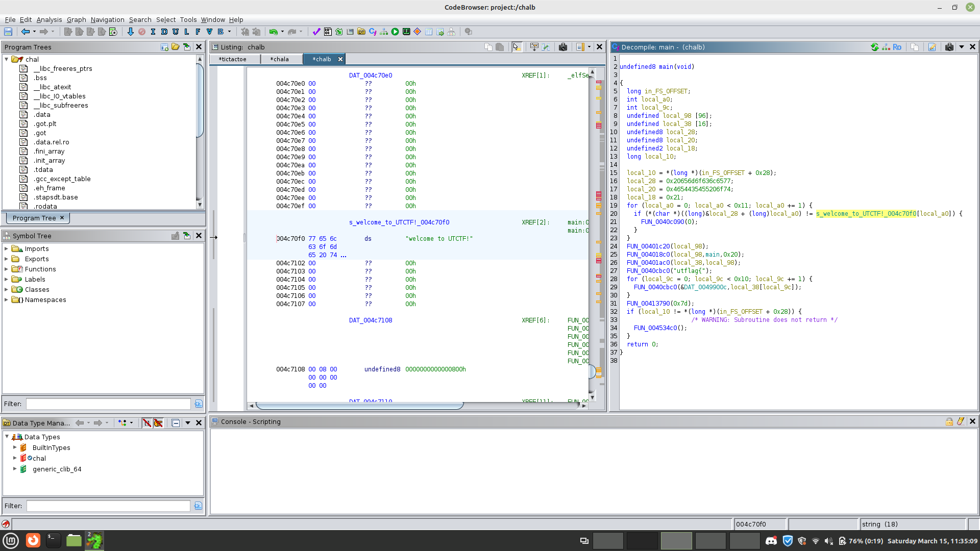
Task: Click Re-decompile refresh icon in Decompile panel
Action: [874, 47]
